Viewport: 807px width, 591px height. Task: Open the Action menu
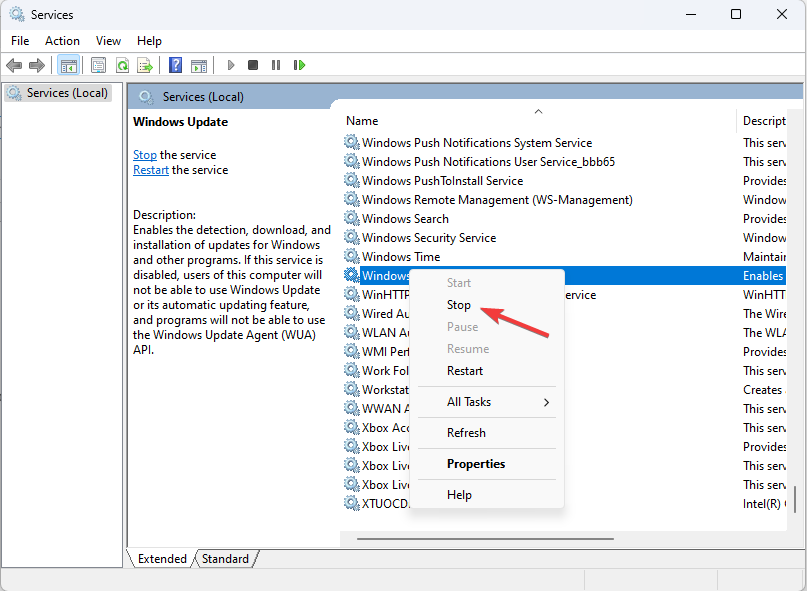pyautogui.click(x=62, y=41)
